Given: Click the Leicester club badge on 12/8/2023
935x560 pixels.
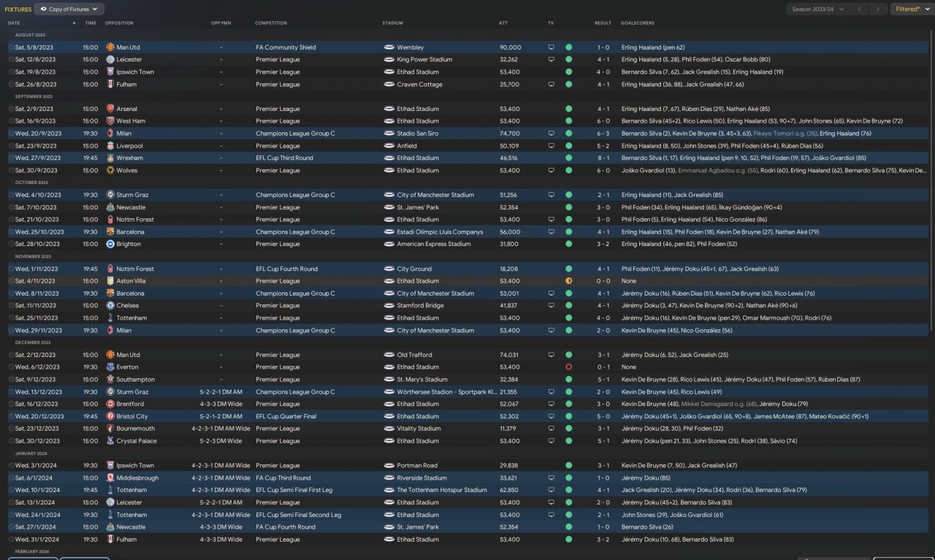Looking at the screenshot, I should [110, 60].
